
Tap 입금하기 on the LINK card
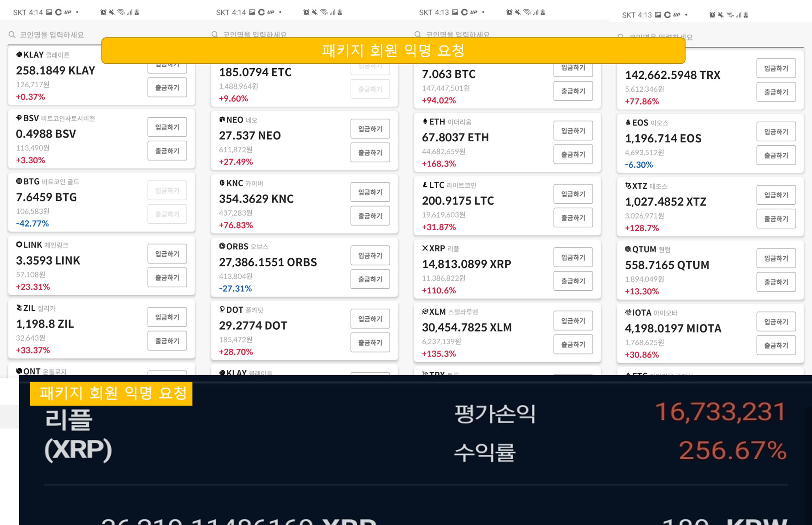[x=167, y=254]
